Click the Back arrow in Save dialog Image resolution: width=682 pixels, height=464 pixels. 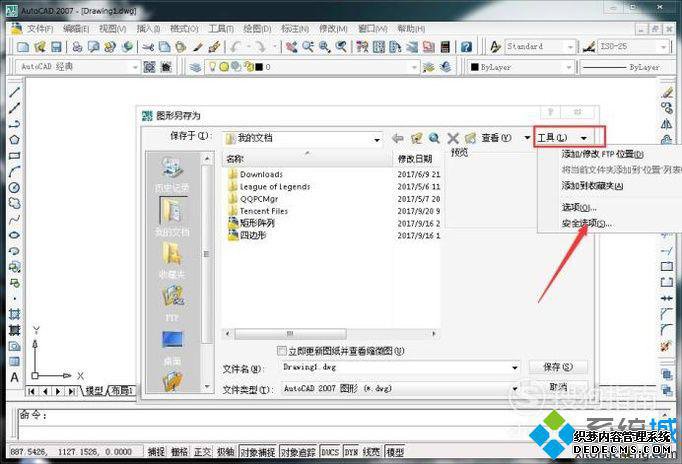pos(398,138)
